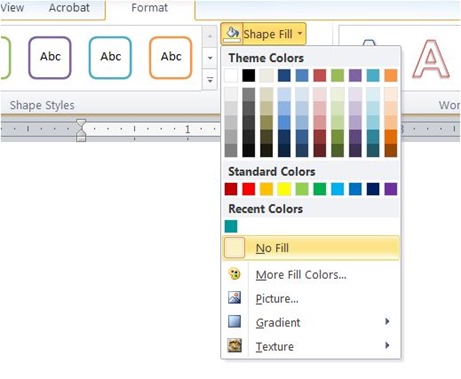Expand the full Shape Styles gallery

click(x=210, y=80)
